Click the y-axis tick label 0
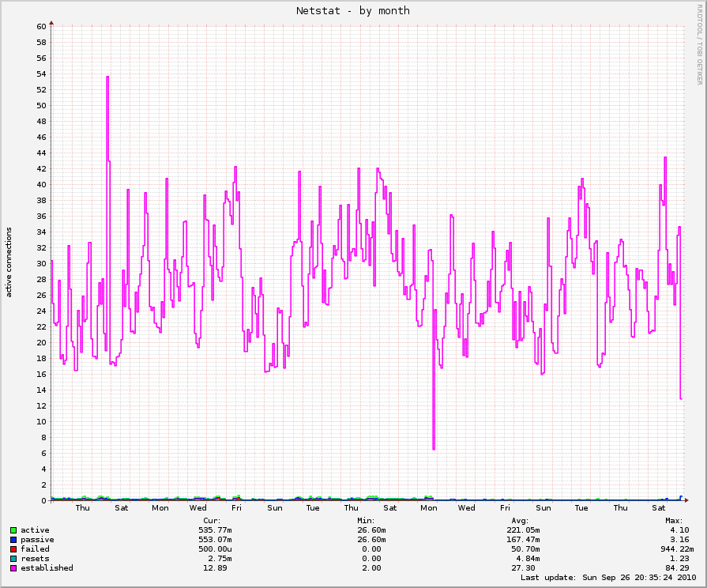This screenshot has width=707, height=588. click(x=43, y=500)
